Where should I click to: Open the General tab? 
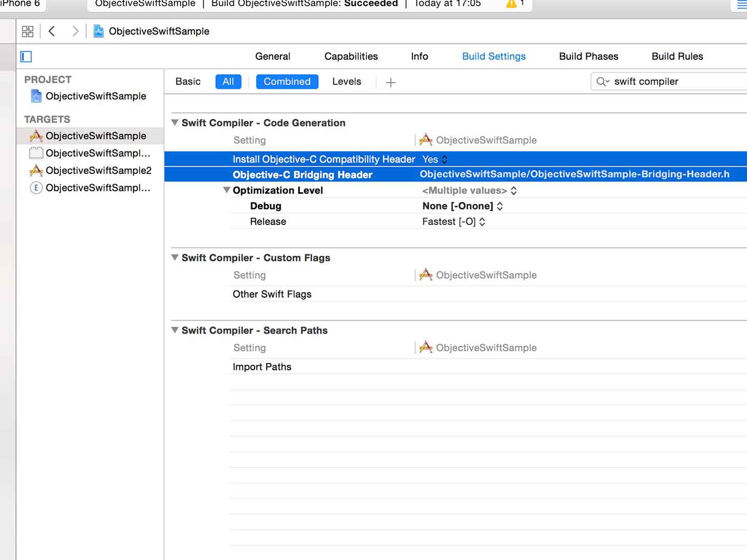click(x=273, y=56)
